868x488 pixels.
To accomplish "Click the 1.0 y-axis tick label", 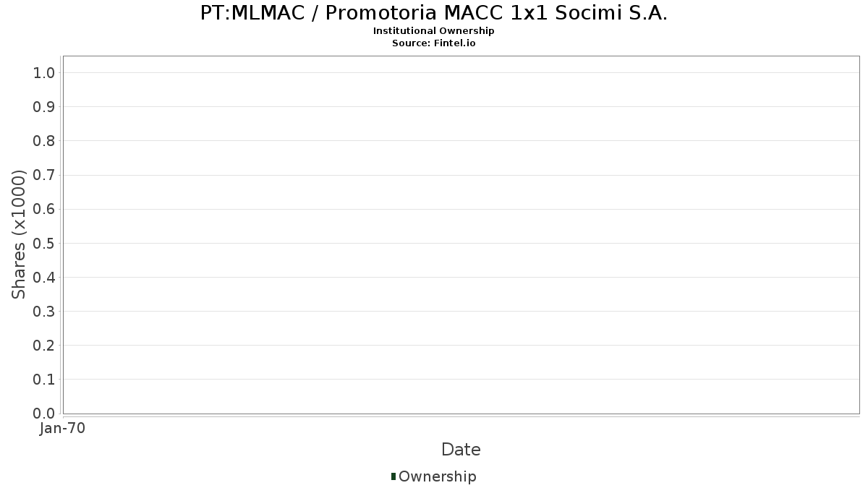I will 44,72.
